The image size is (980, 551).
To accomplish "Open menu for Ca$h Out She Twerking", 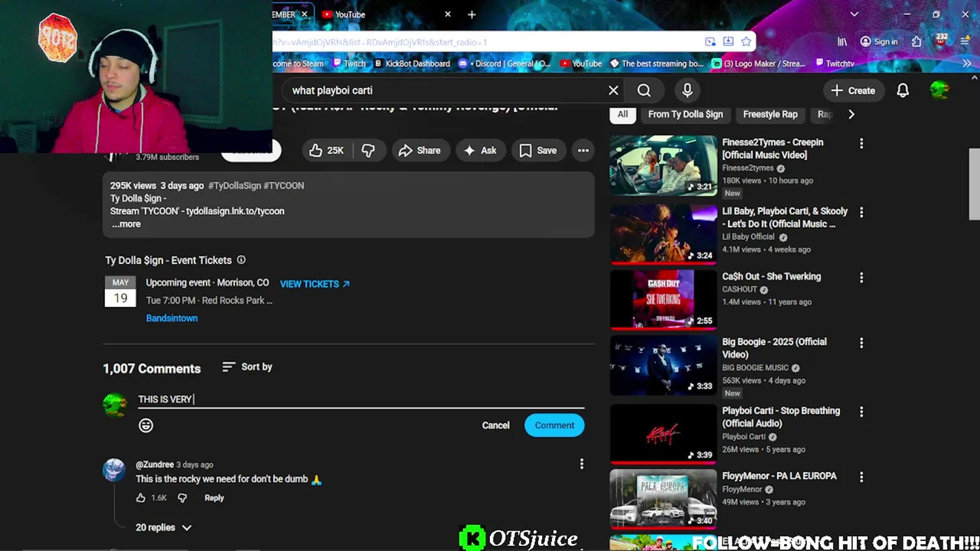I will click(861, 278).
